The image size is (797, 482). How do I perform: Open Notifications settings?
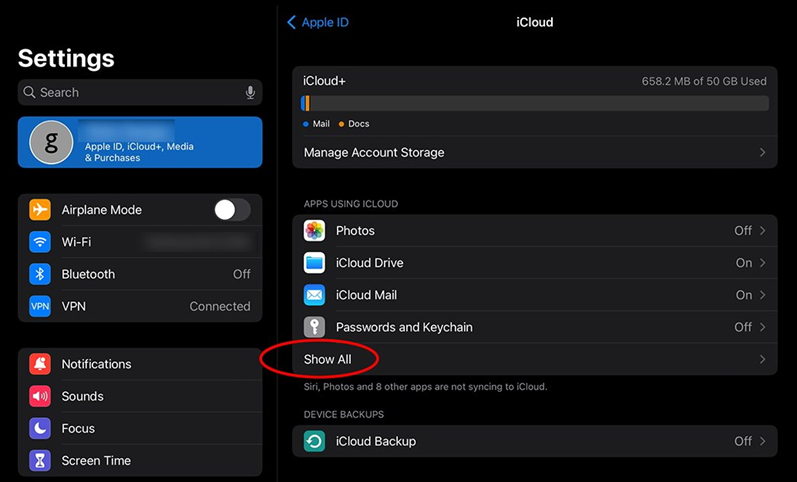pos(140,364)
